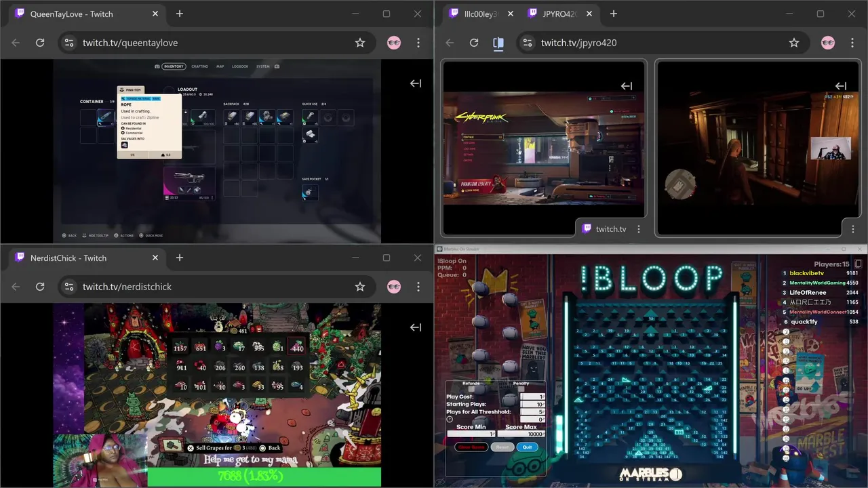This screenshot has width=868, height=488.
Task: View site information for twitch.tv/jpyro420
Action: coord(527,43)
